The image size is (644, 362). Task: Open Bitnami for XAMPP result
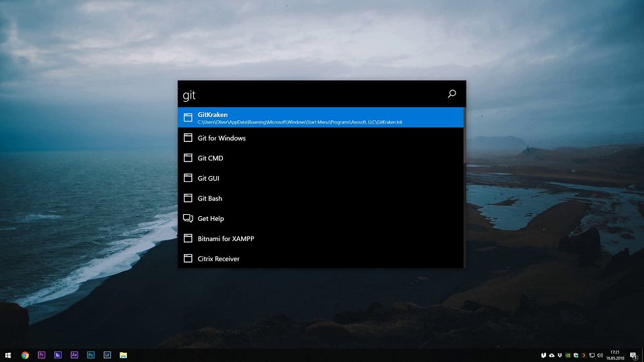tap(321, 238)
